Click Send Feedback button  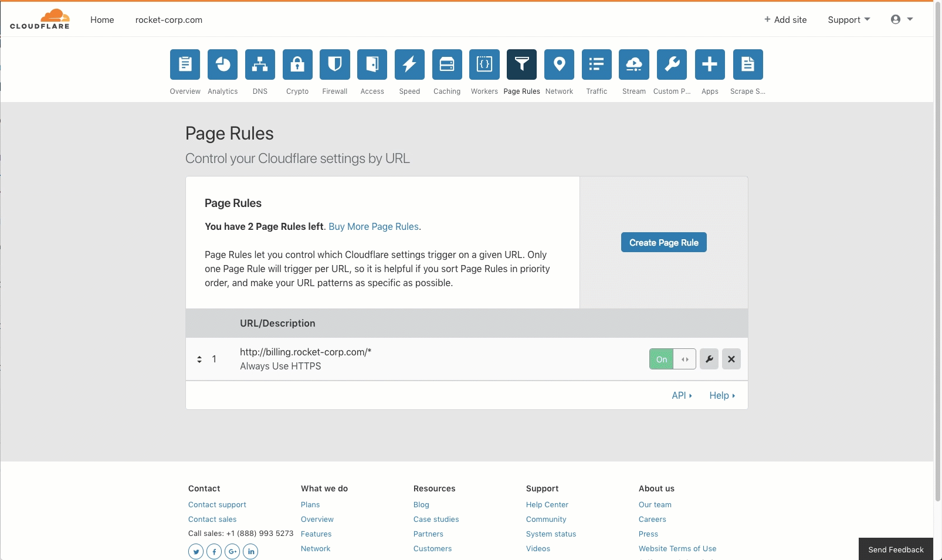click(896, 549)
